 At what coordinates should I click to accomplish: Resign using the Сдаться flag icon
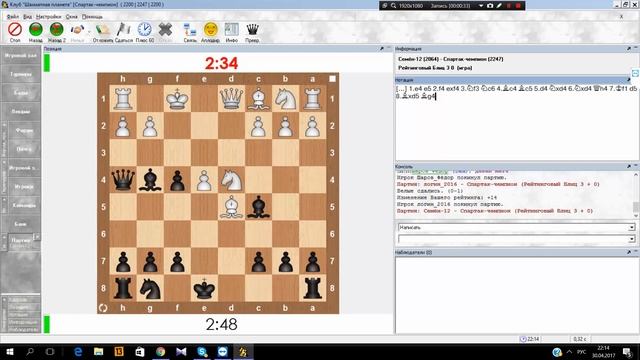click(x=123, y=30)
